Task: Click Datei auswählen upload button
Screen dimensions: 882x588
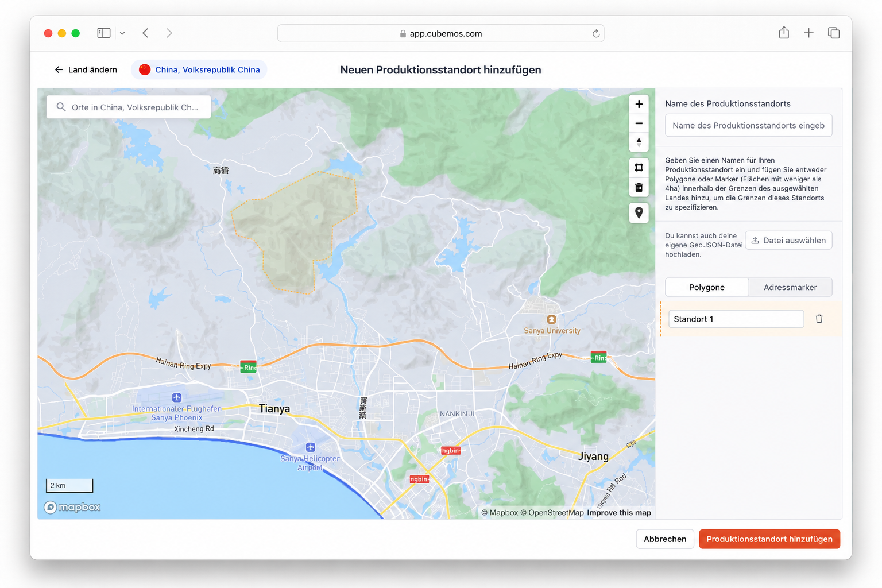Action: pos(788,241)
